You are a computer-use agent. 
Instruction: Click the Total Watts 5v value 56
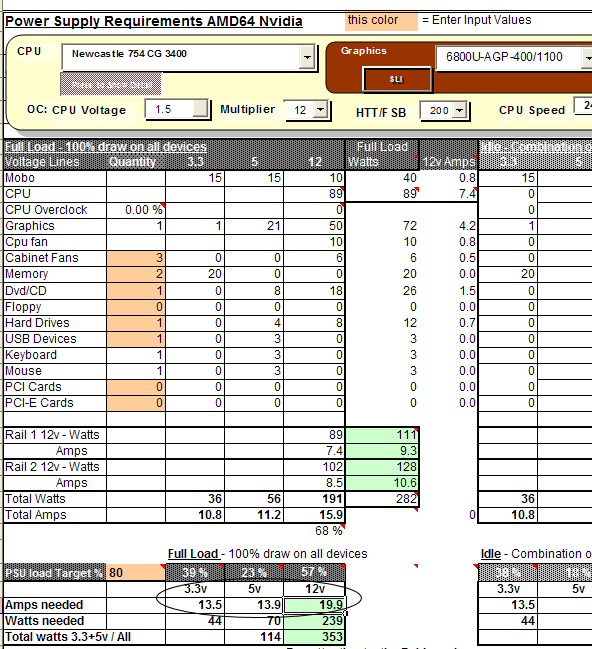click(x=254, y=499)
